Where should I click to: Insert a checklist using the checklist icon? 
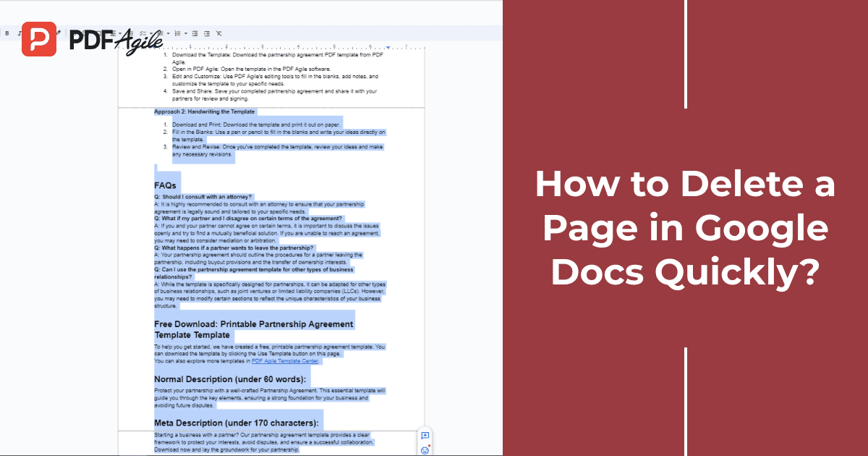143,33
